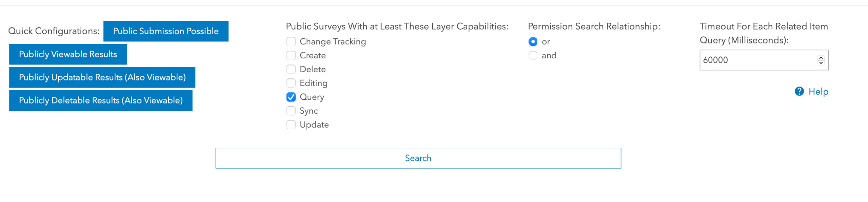Increase timeout with the up stepper arrow
Viewport: 868px width, 202px height.
pos(821,57)
